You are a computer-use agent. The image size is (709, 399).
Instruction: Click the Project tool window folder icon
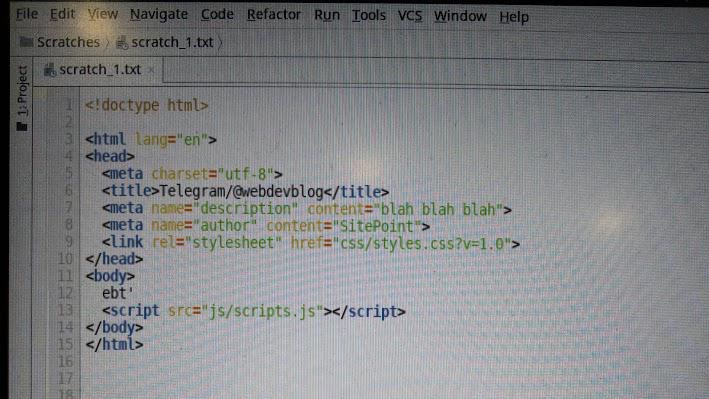click(22, 126)
